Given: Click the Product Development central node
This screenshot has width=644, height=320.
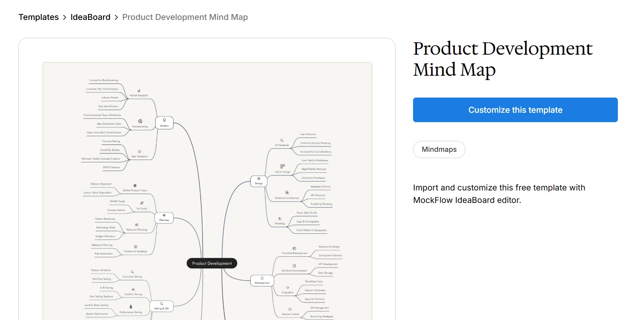Looking at the screenshot, I should click(x=212, y=263).
